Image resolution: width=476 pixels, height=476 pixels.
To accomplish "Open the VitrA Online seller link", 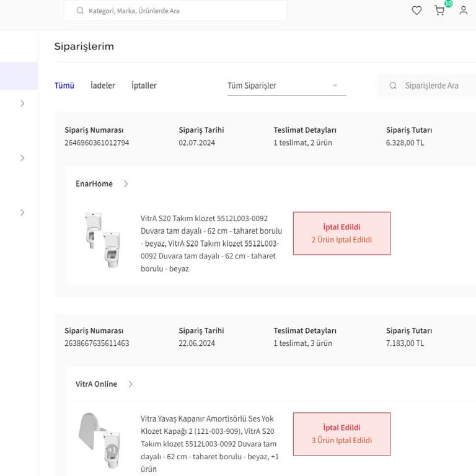I will (x=96, y=384).
